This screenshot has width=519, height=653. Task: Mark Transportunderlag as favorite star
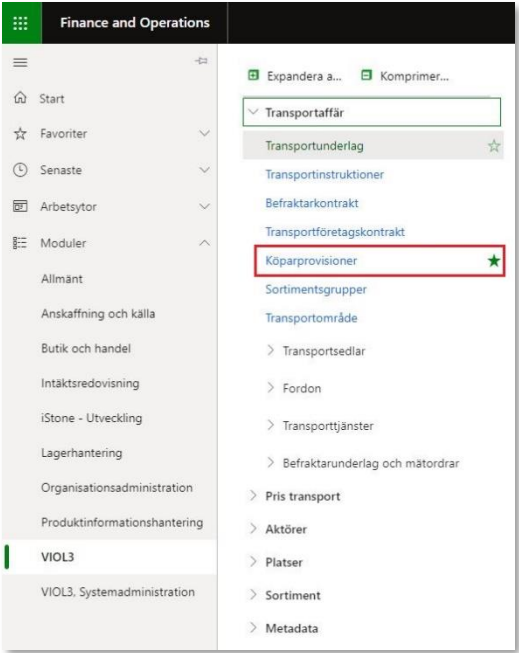494,146
